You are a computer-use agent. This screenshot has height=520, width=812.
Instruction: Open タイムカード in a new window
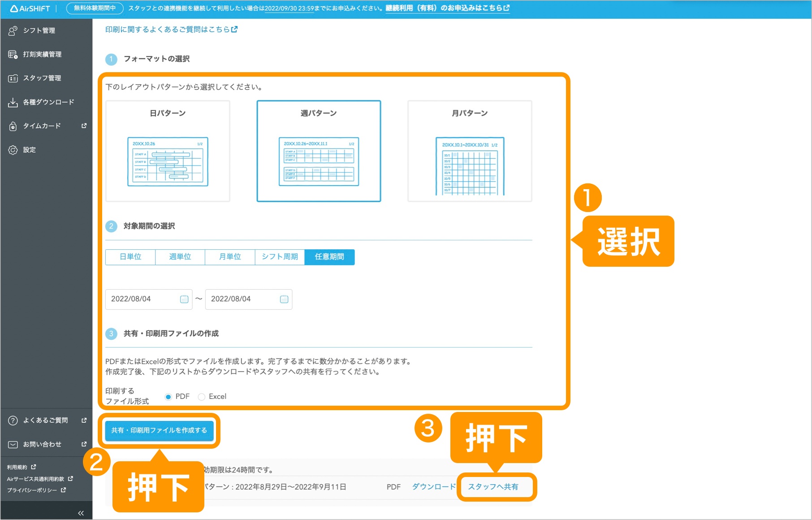(x=12, y=126)
